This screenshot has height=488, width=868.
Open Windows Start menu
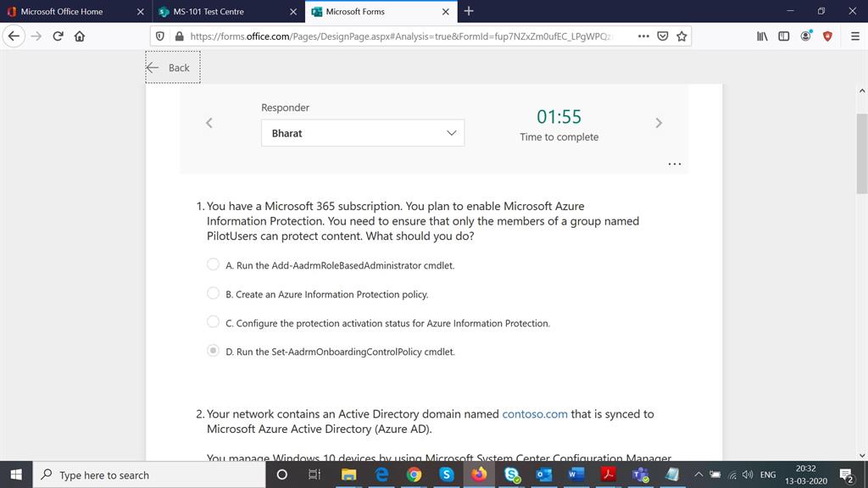pyautogui.click(x=16, y=474)
